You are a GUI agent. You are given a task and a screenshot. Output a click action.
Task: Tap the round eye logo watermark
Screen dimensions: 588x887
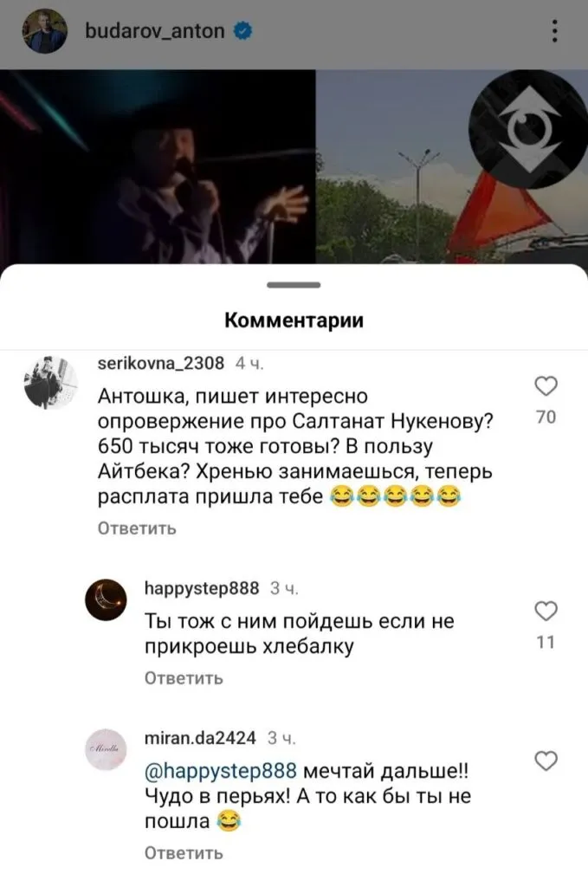(x=528, y=129)
